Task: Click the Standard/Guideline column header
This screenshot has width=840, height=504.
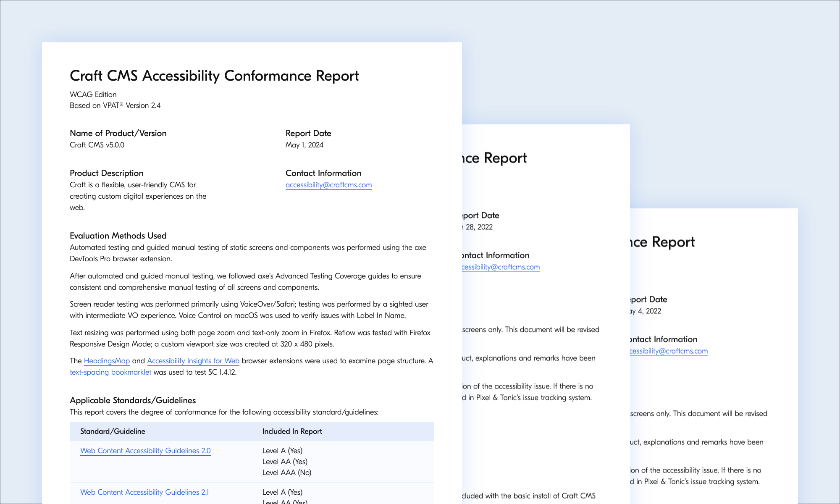Action: [113, 431]
